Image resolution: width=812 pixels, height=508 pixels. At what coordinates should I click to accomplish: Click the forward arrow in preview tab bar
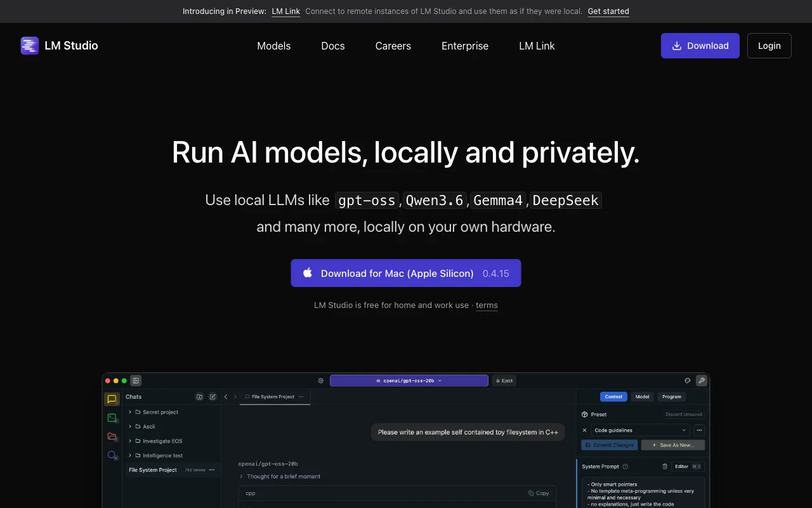[x=235, y=397]
